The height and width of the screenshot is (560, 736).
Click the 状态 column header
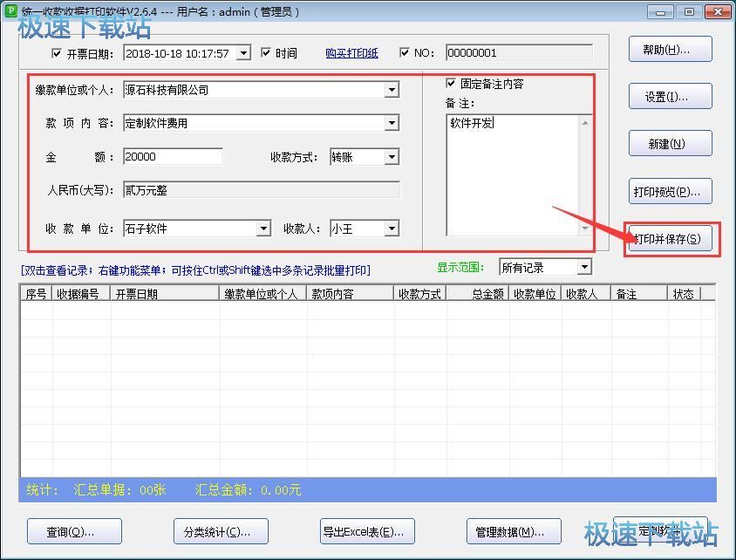(684, 294)
